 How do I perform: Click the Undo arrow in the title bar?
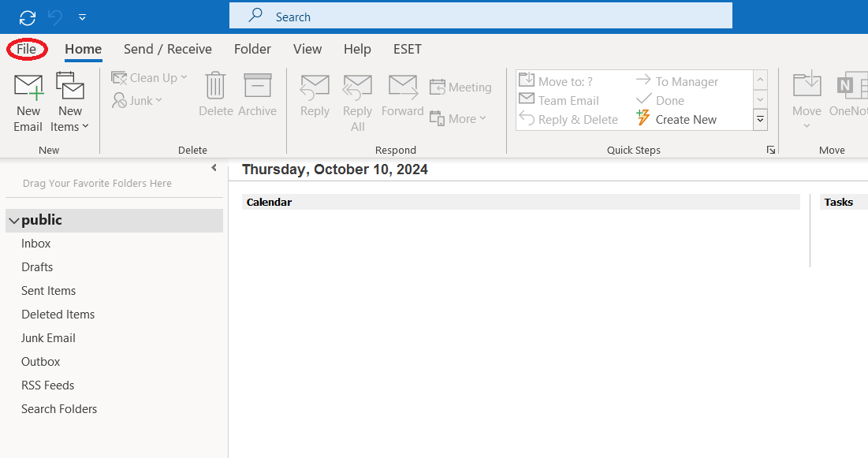click(x=55, y=17)
